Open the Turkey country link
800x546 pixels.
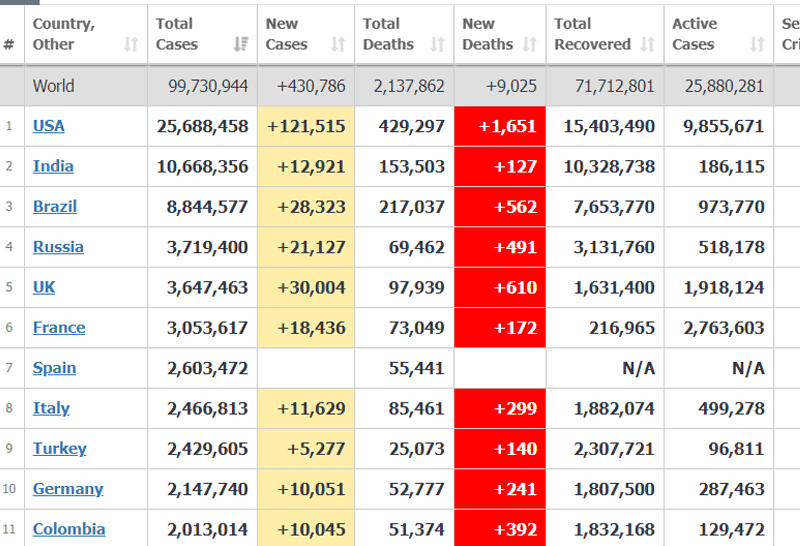click(60, 449)
